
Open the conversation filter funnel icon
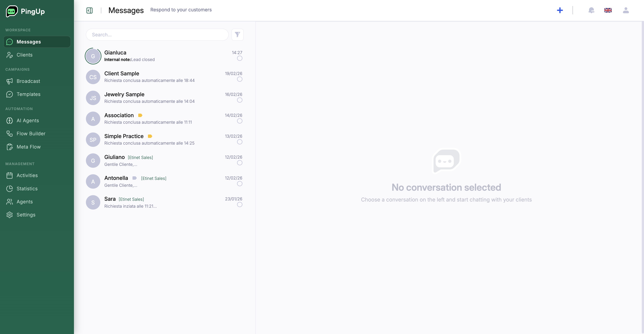click(237, 35)
